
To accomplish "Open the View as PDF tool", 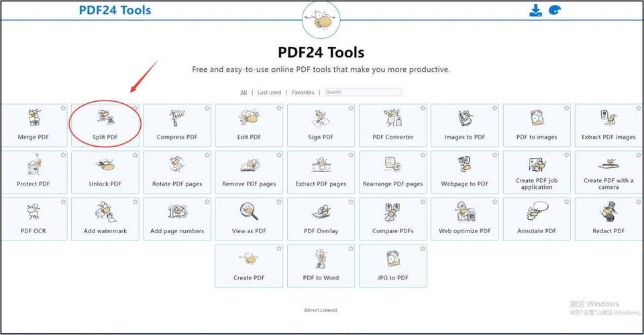I will 249,219.
